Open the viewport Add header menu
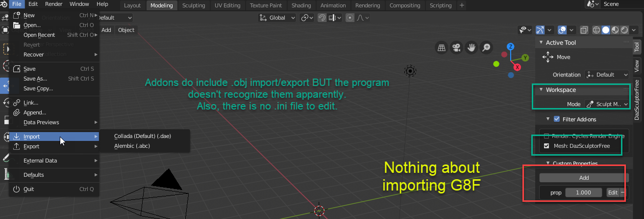 tap(106, 30)
